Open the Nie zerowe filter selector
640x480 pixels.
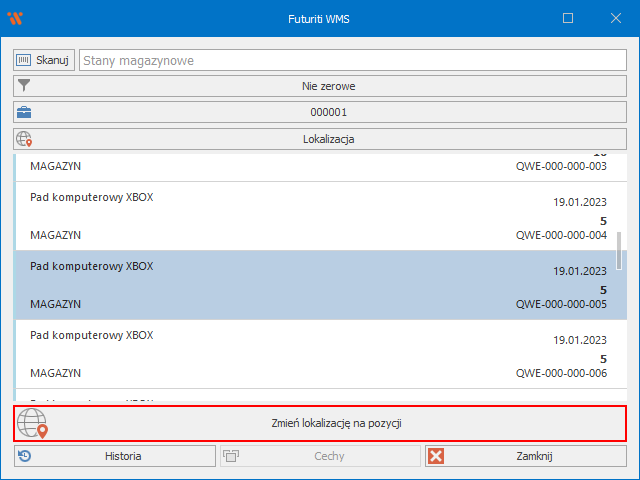[x=328, y=86]
